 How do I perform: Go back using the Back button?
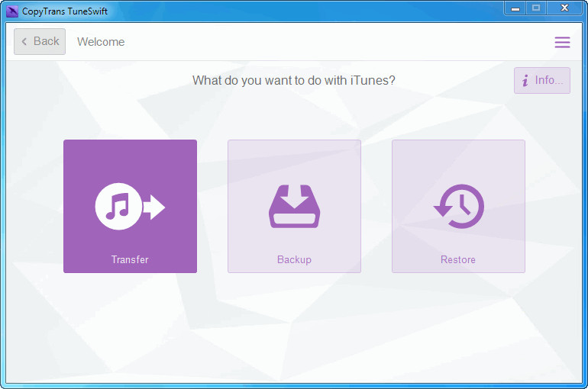40,41
